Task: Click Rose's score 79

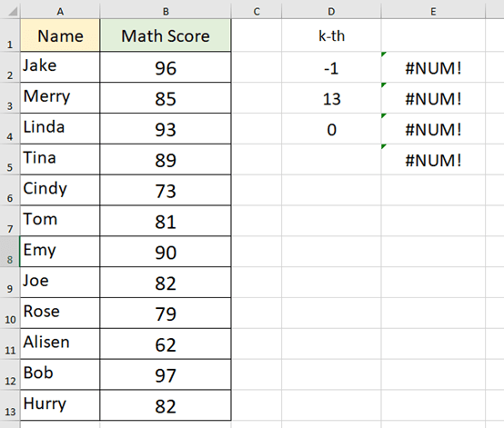Action: (166, 314)
